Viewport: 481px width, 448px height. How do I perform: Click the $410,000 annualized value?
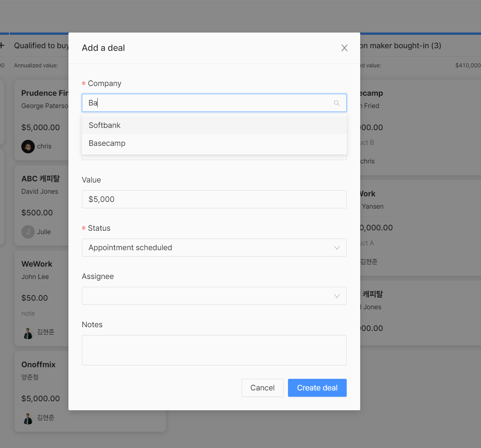pyautogui.click(x=468, y=65)
